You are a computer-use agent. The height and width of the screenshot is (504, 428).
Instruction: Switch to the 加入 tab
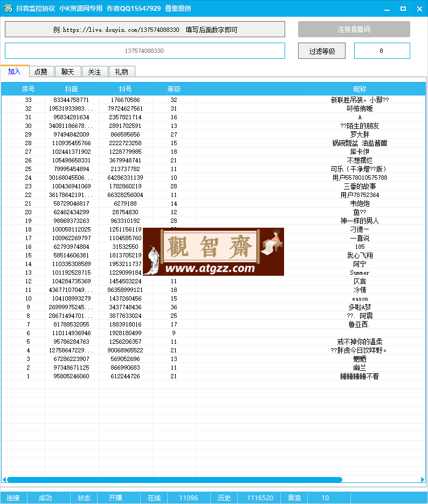(15, 71)
